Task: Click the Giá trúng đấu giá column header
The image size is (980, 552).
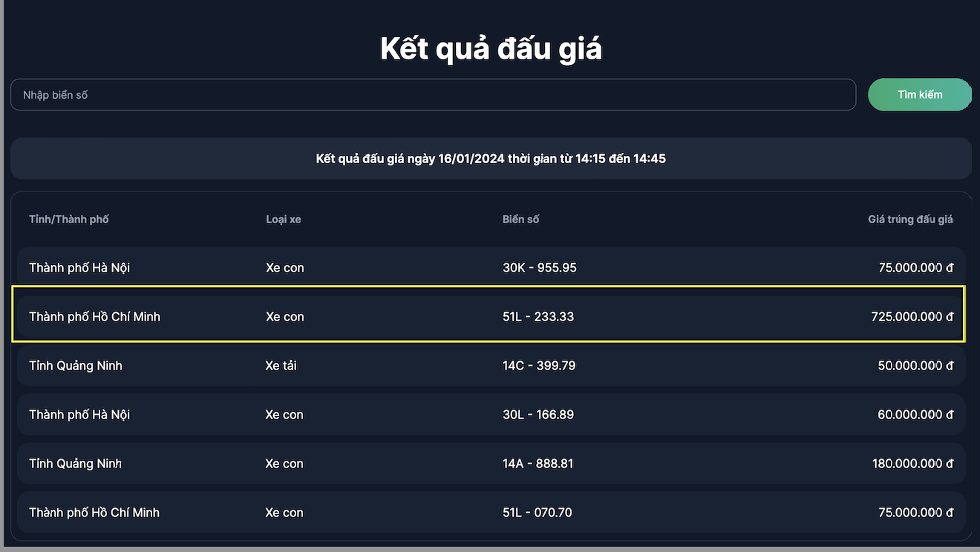Action: 910,220
